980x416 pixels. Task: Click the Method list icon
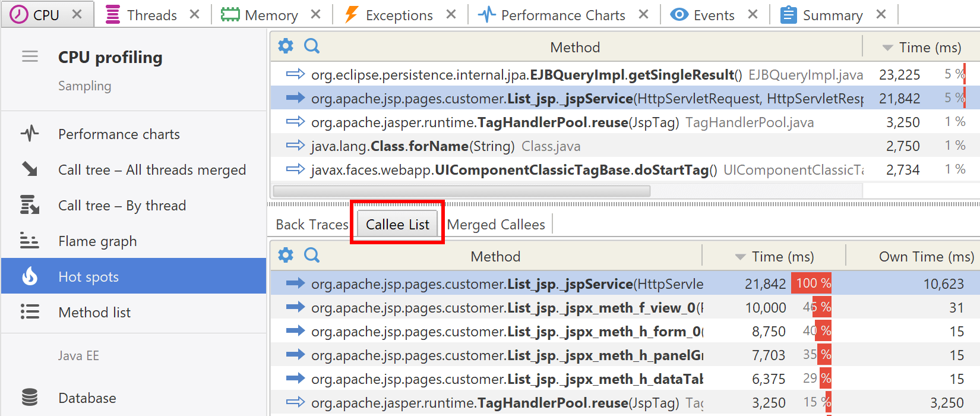pos(30,312)
